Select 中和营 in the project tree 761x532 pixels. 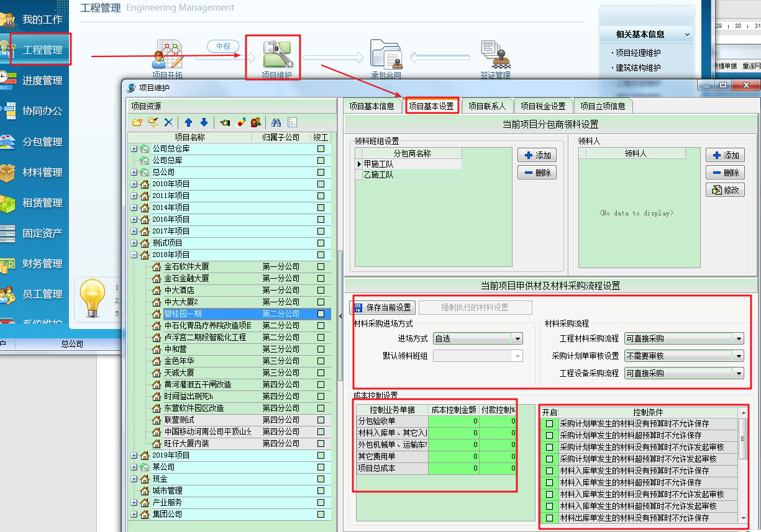coord(175,349)
